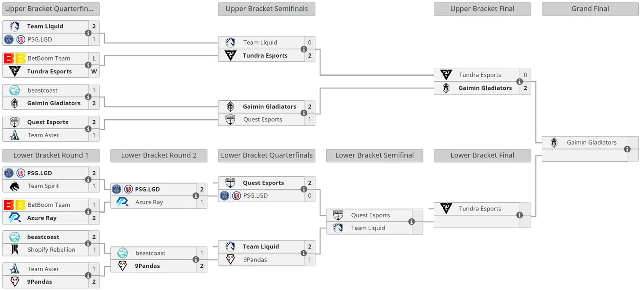Screen dimensions: 644x290
Task: Click Gaimin Gladiators logo in Grand Final
Action: pos(554,142)
